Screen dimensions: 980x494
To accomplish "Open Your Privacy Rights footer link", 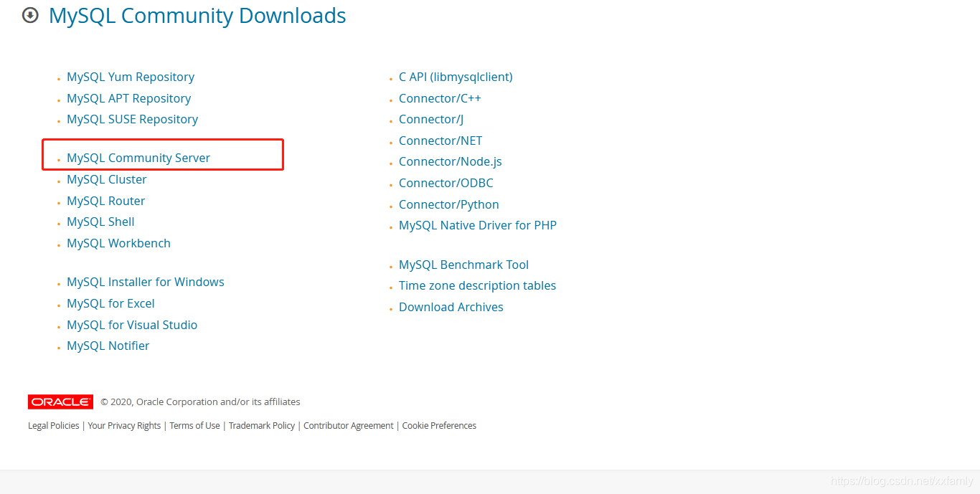I will coord(125,426).
